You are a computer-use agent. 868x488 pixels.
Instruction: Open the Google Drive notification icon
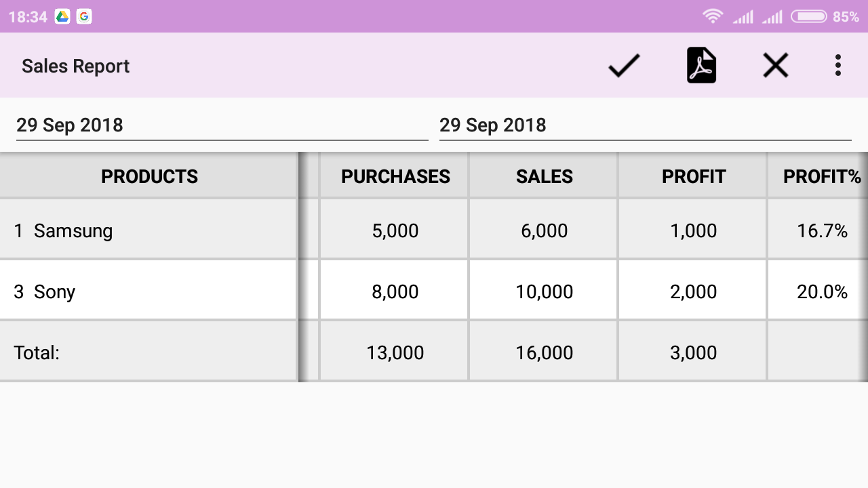click(62, 17)
